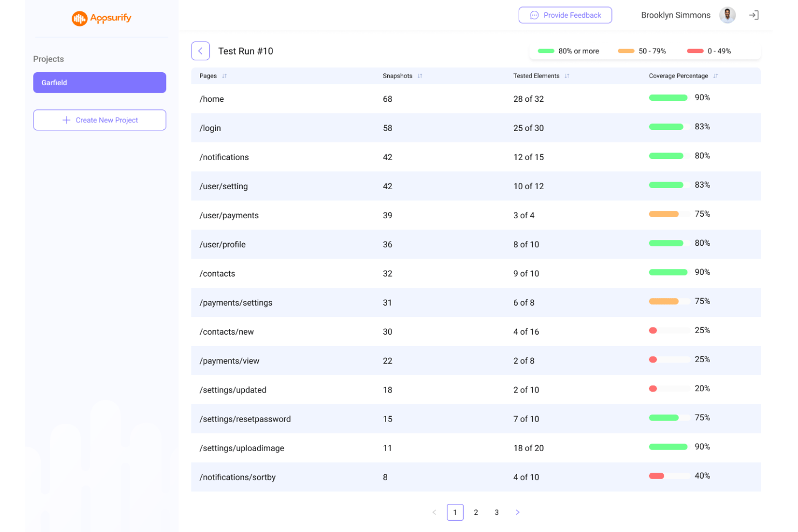
Task: Click the /home coverage bar
Action: click(x=669, y=98)
